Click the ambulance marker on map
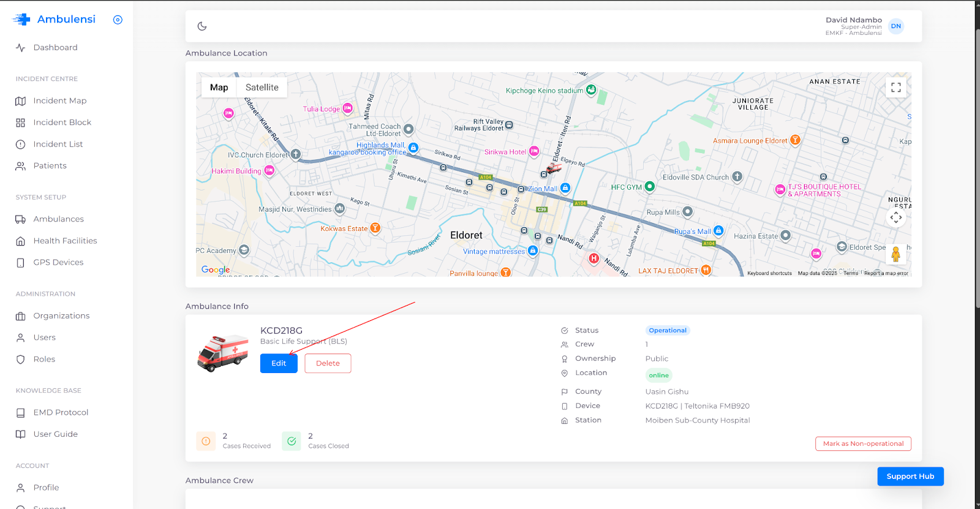 click(x=554, y=167)
